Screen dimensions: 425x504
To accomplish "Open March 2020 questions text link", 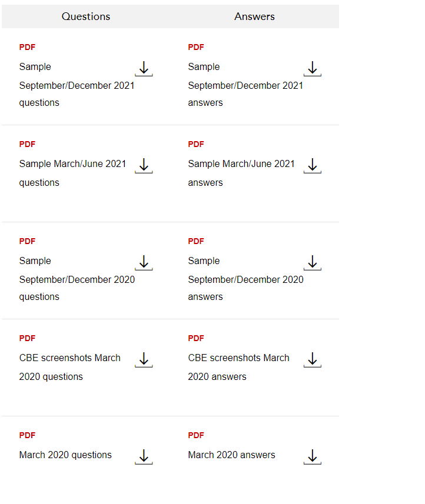I will pos(65,455).
